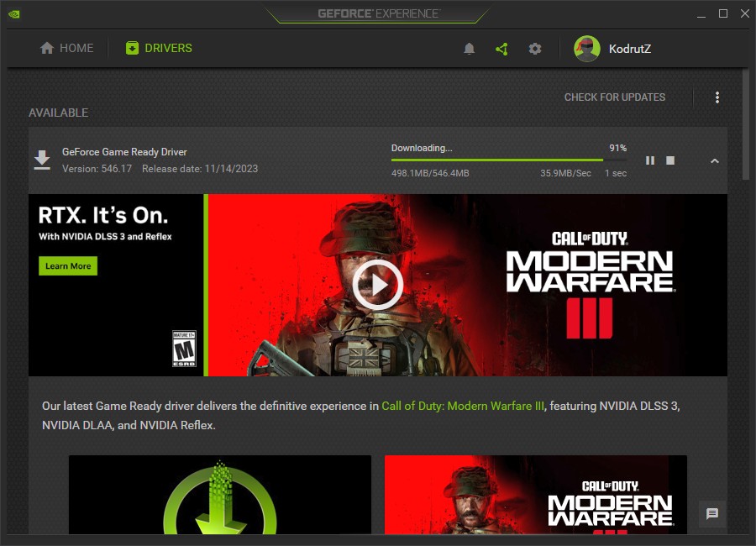Click the 498.1MB/546.4MB download size

(x=430, y=173)
